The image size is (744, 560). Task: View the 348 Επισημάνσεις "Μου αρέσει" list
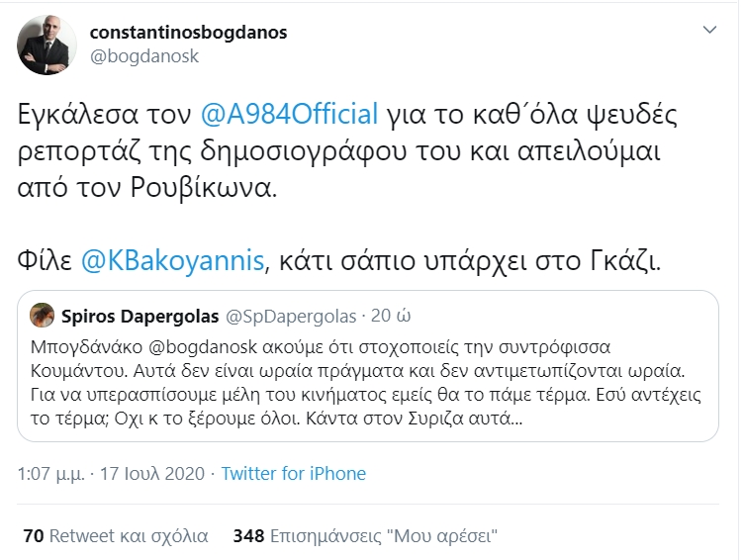coord(364,536)
